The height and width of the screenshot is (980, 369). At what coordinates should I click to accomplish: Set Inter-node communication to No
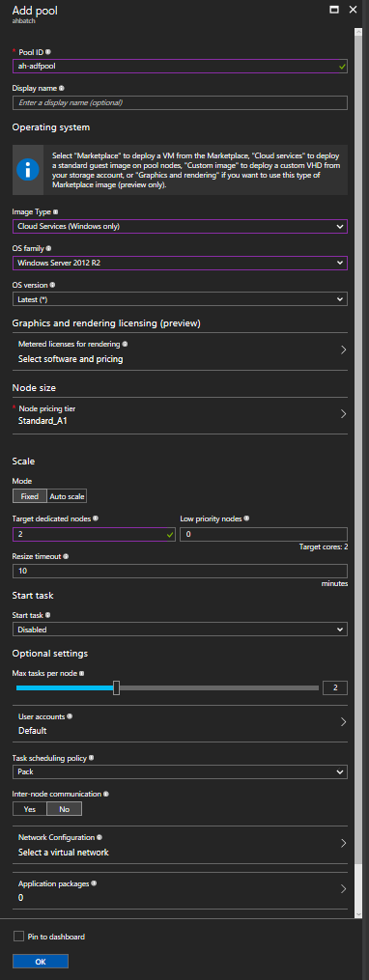(x=65, y=809)
